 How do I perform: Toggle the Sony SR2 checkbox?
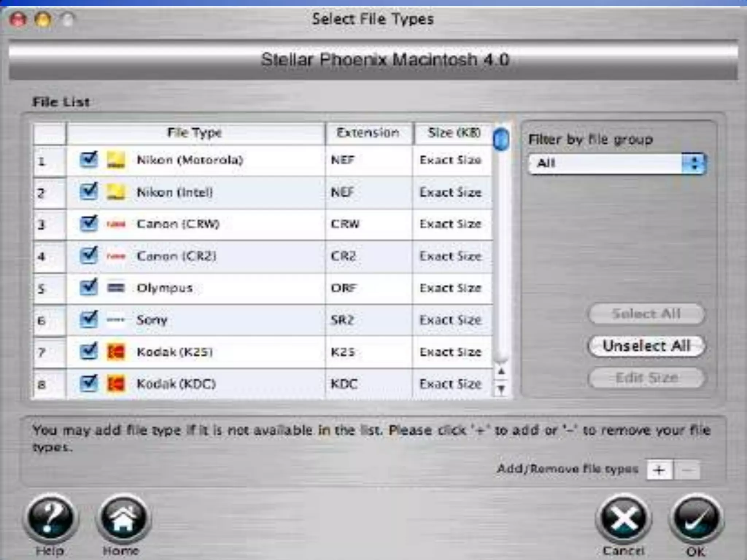(x=89, y=320)
